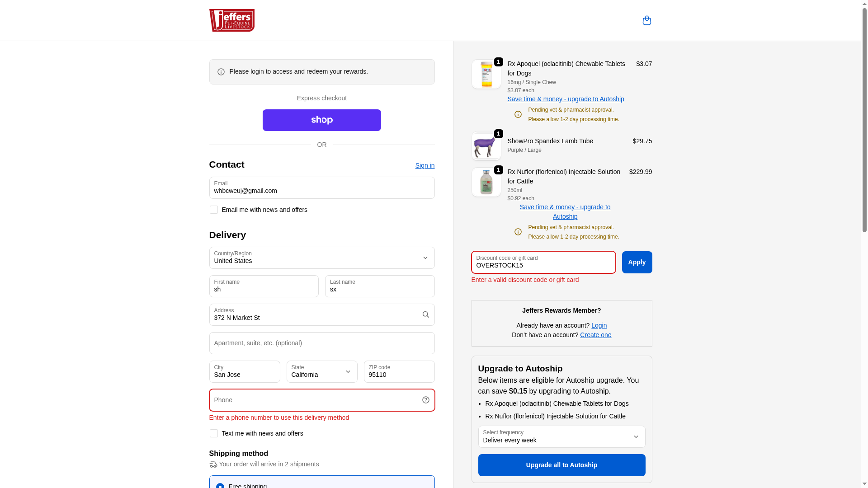Click the Jeffers Pet Equine Livestock logo

[231, 20]
